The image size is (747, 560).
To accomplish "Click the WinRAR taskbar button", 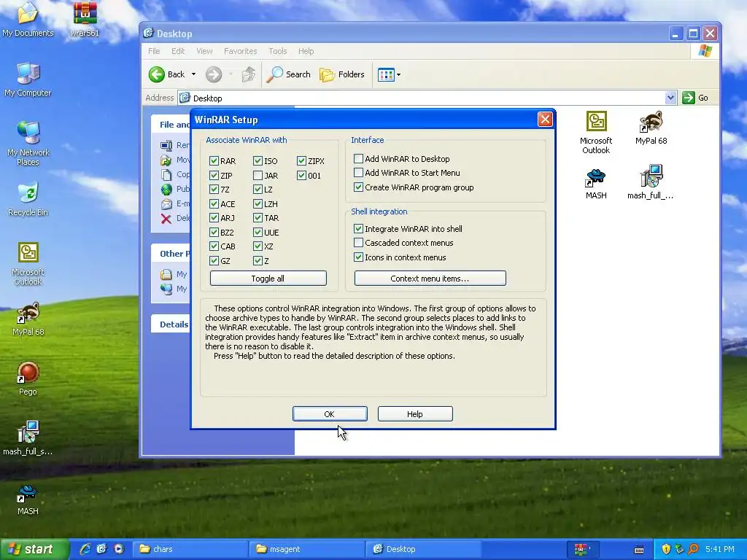I will point(583,549).
